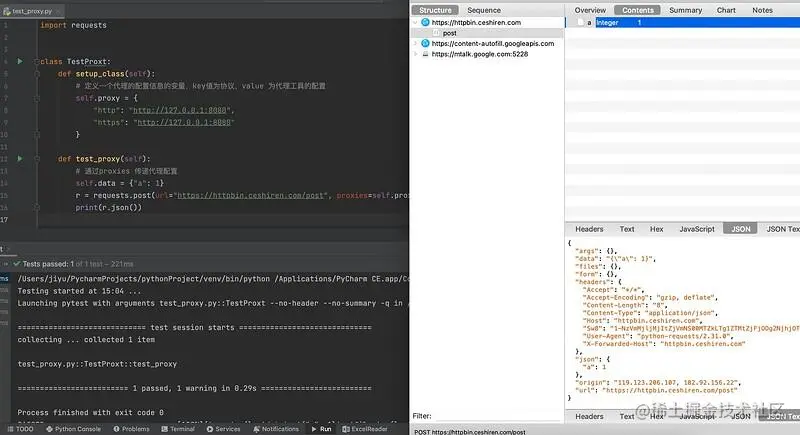Screen dimensions: 800x435
Task: Switch to Structure view in Charles
Action: 435,10
